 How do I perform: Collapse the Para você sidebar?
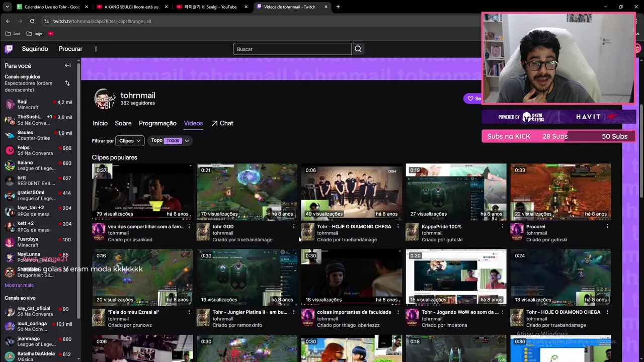coord(67,65)
